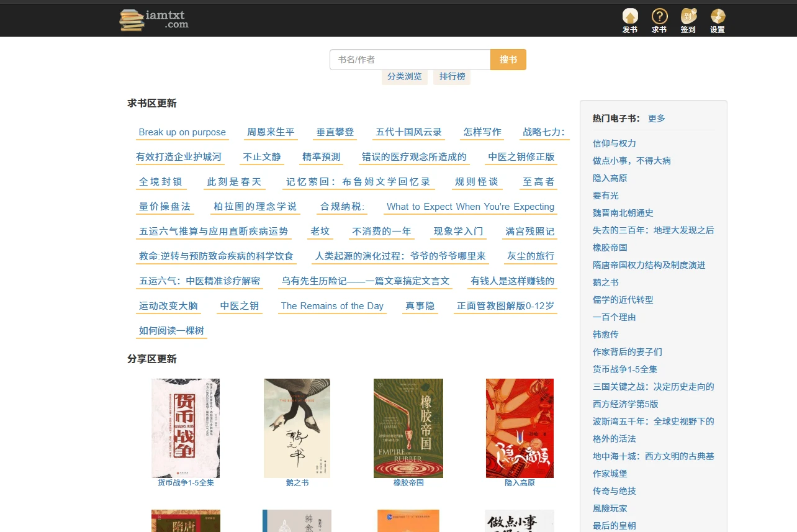Click the 如何阅读一棵树 request tag

tap(171, 331)
